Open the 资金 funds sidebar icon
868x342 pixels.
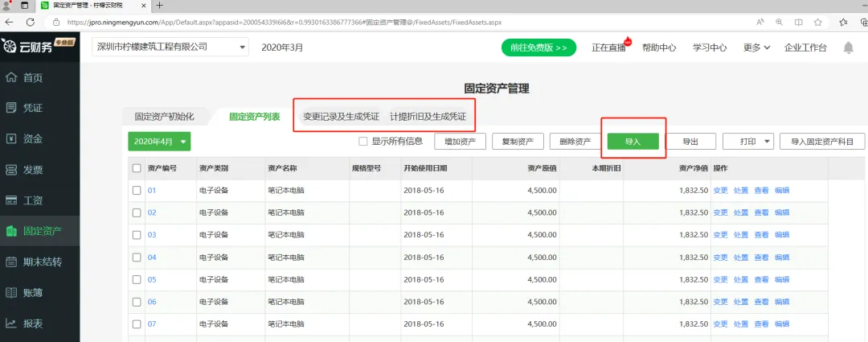11,138
